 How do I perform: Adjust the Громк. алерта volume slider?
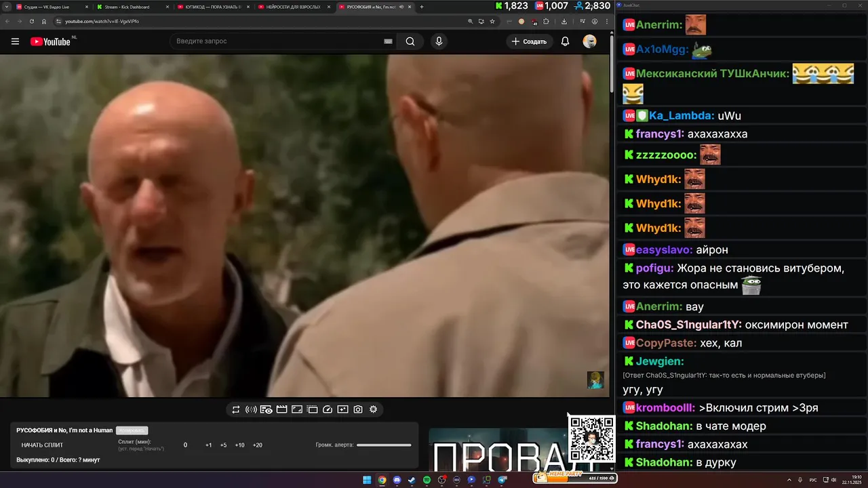384,445
